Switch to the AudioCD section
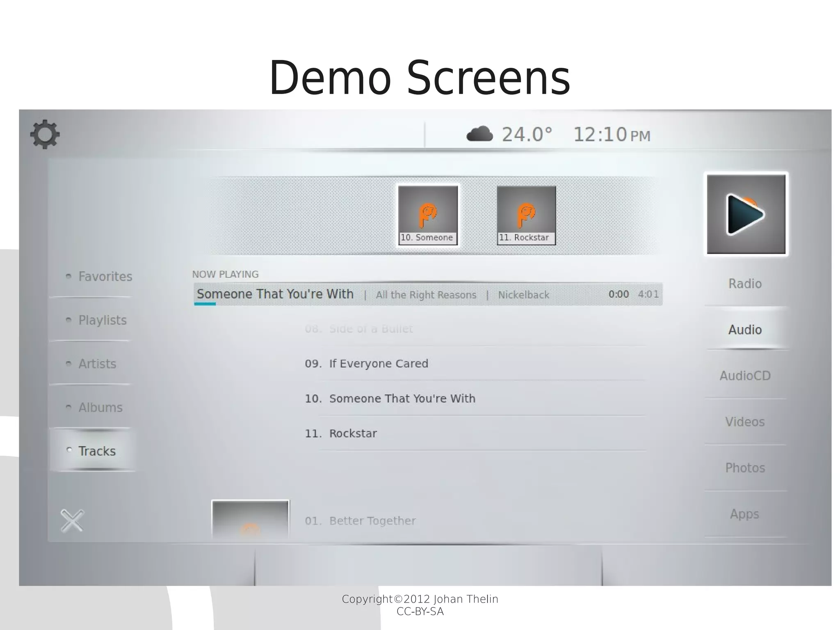The width and height of the screenshot is (840, 630). click(x=745, y=376)
